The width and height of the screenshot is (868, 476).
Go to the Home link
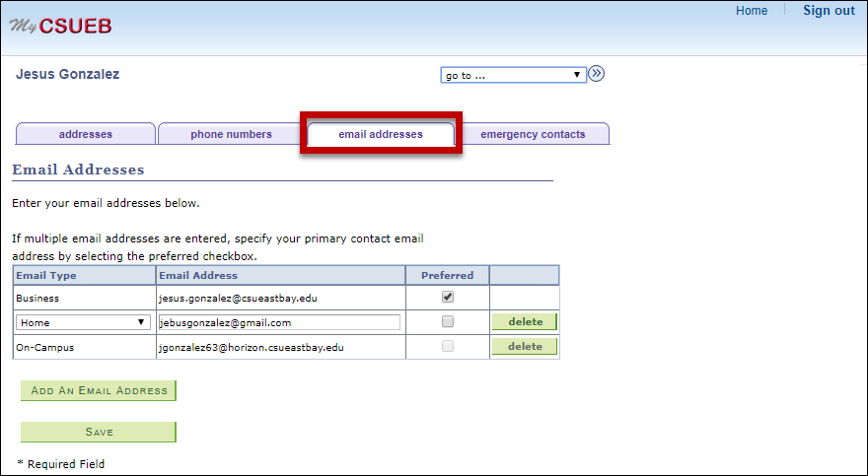pos(752,11)
